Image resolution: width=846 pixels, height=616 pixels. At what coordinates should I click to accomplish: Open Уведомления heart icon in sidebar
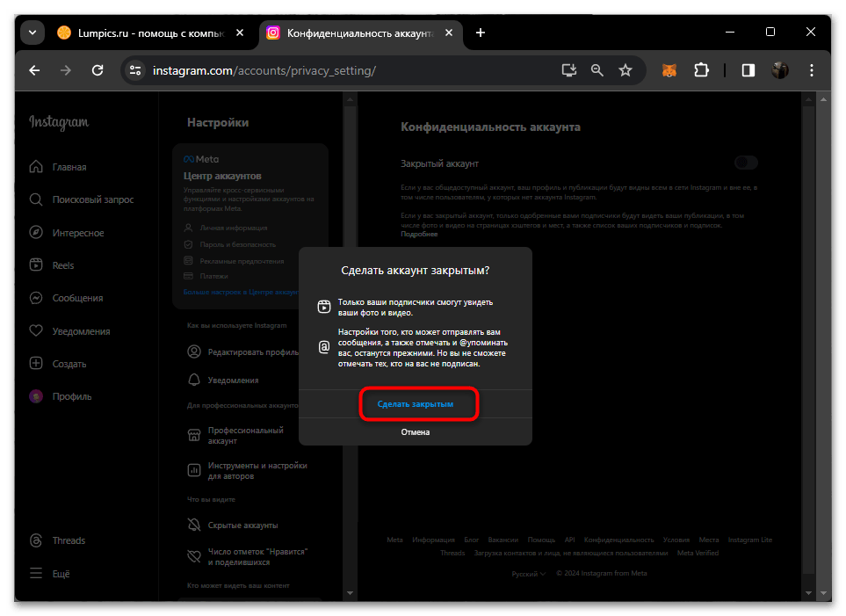pyautogui.click(x=36, y=331)
